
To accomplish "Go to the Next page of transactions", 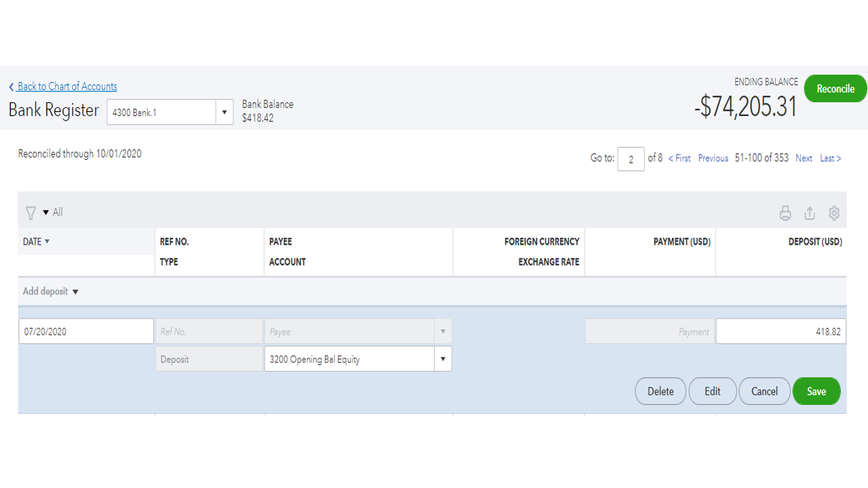I will point(804,159).
